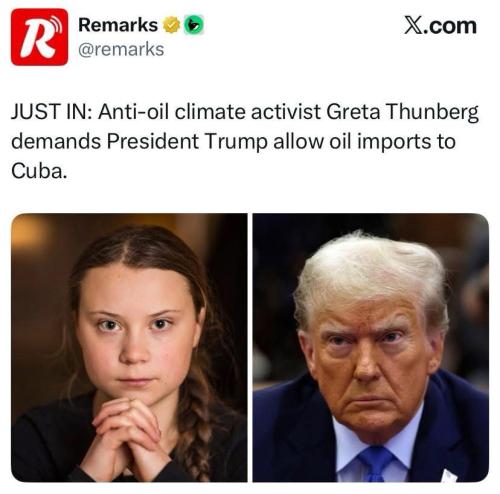Open the Remarks display name
This screenshot has height=494, width=500.
118,25
